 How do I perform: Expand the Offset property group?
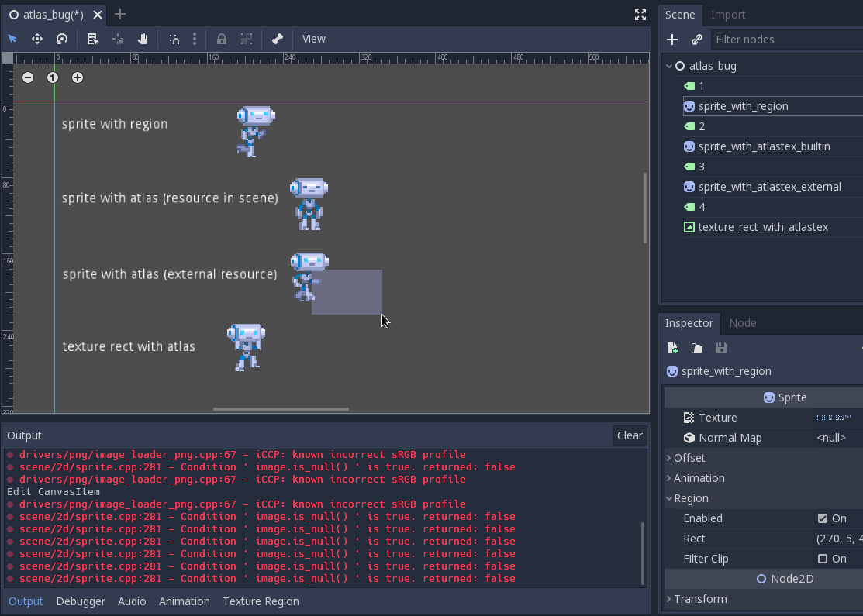(669, 458)
